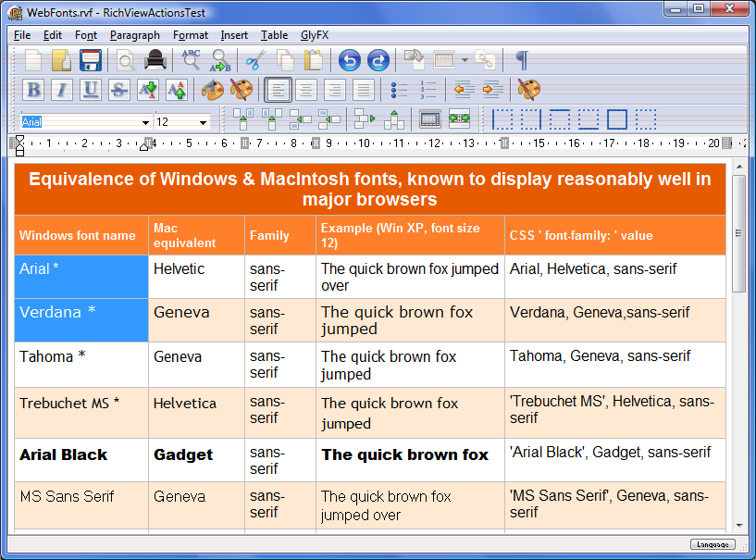Insert a hyperlink with the chain icon
The width and height of the screenshot is (756, 560).
coord(485,60)
